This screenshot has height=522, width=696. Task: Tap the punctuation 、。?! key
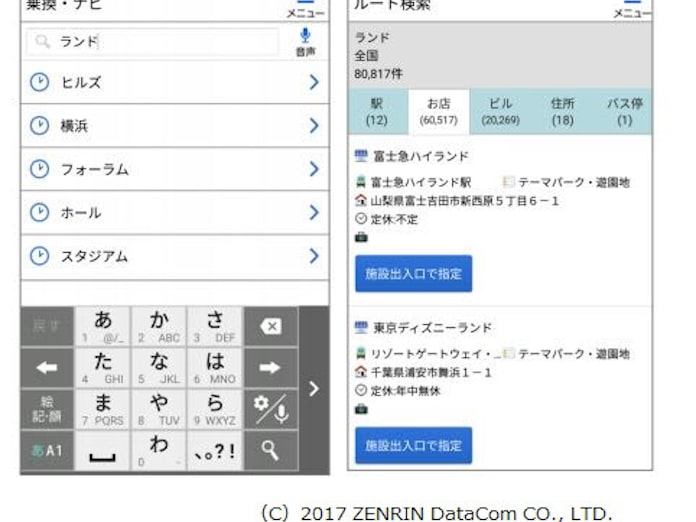[x=215, y=451]
